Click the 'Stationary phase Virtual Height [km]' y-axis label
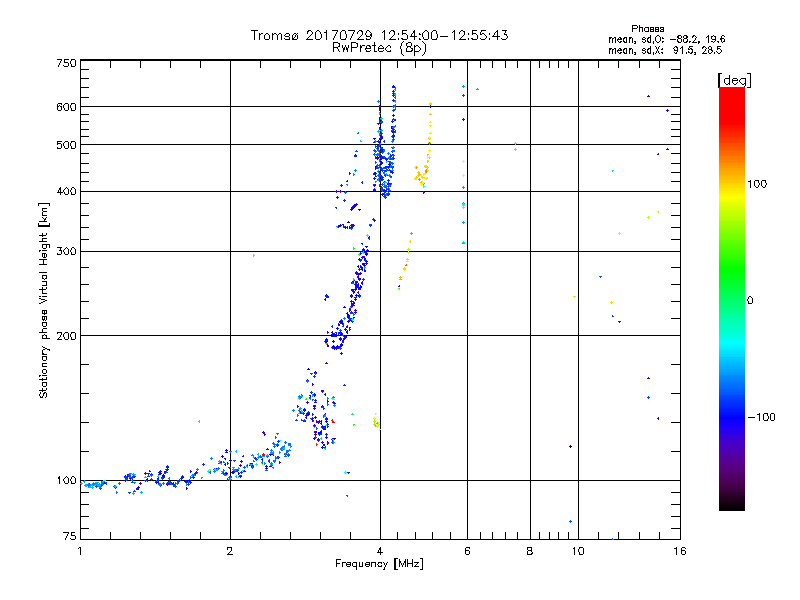Image resolution: width=800 pixels, height=600 pixels. pyautogui.click(x=44, y=300)
